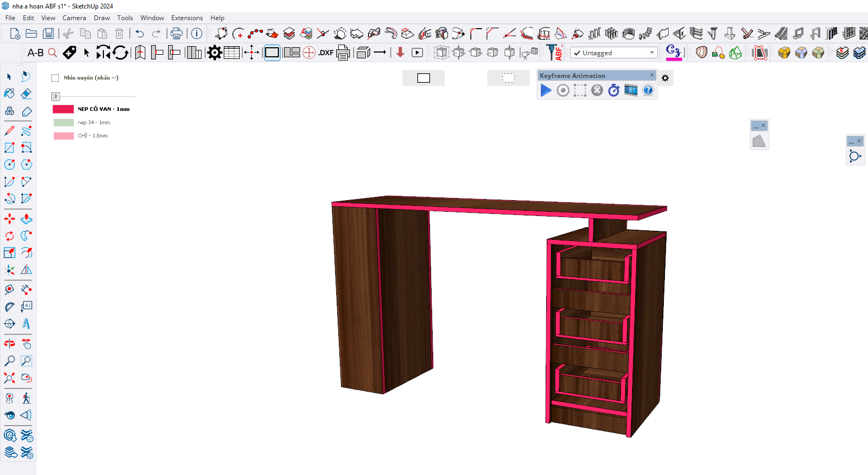Screen dimensions: 868x475
Task: Select the NEP CÓ VAN - 1mm label
Action: (103, 109)
